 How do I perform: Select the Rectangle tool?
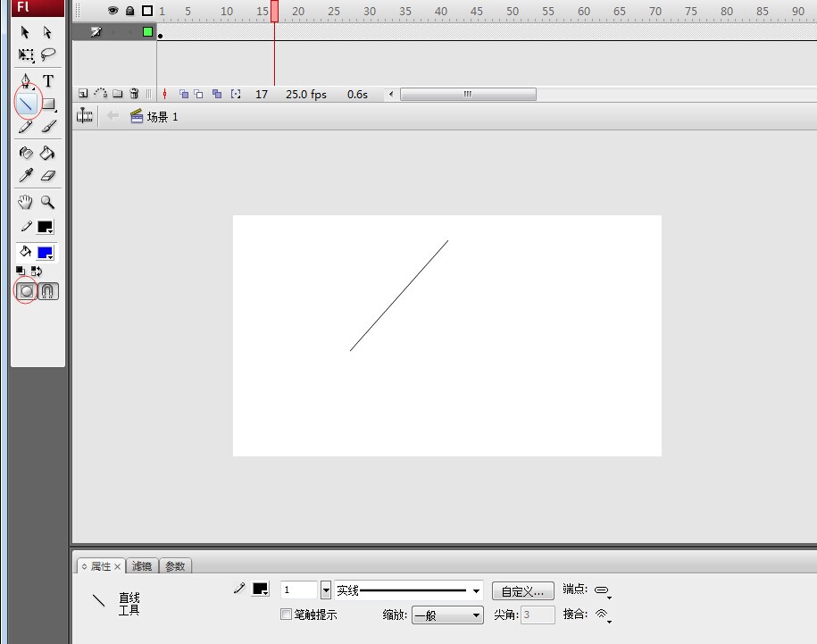(48, 104)
